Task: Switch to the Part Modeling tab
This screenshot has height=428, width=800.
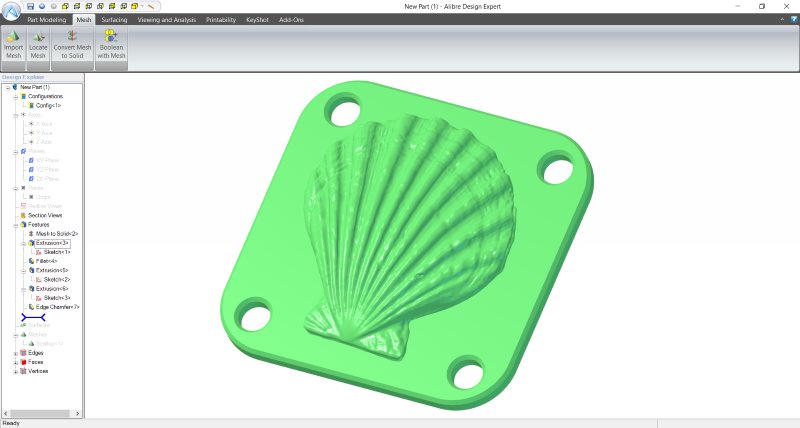Action: coord(48,19)
